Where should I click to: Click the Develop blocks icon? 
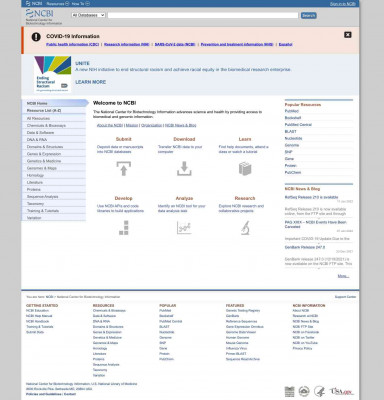124,228
